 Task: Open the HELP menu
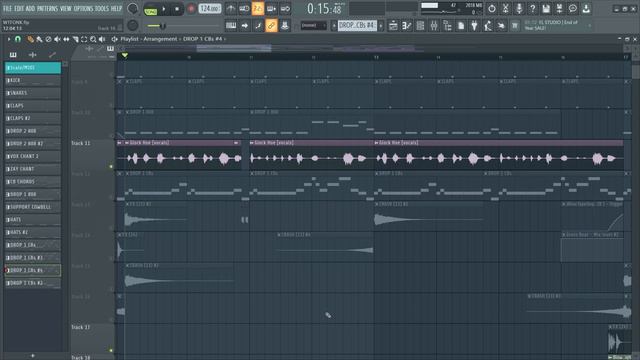click(116, 8)
